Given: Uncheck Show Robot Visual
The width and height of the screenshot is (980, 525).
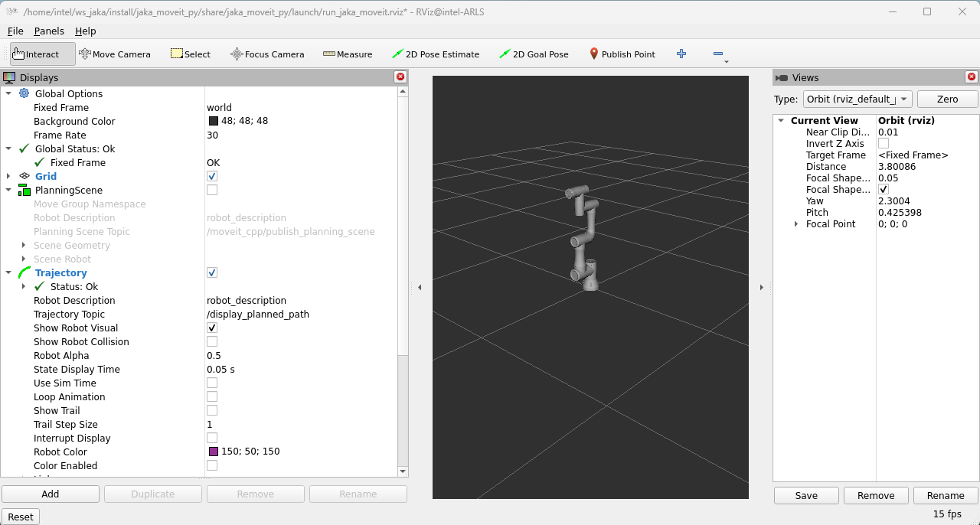Looking at the screenshot, I should tap(211, 327).
